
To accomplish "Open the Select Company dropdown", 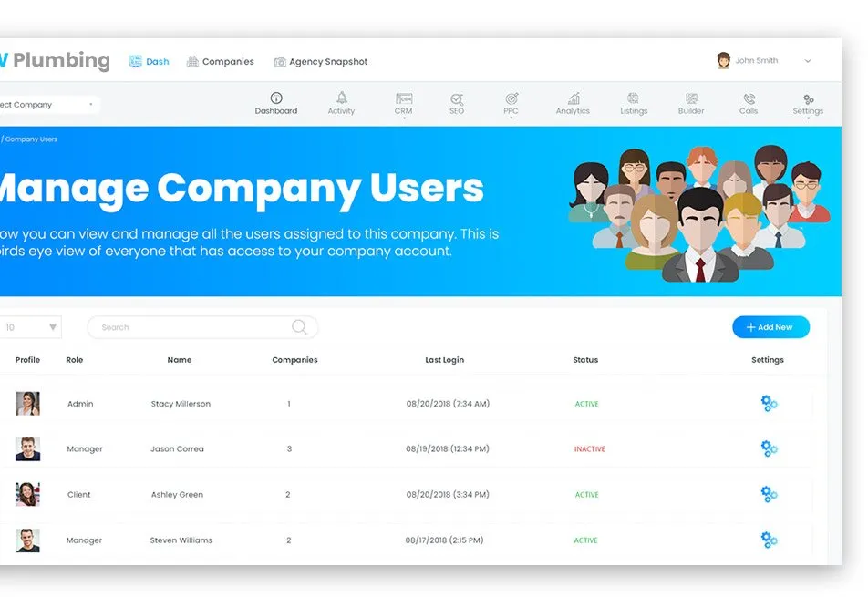I will click(48, 105).
